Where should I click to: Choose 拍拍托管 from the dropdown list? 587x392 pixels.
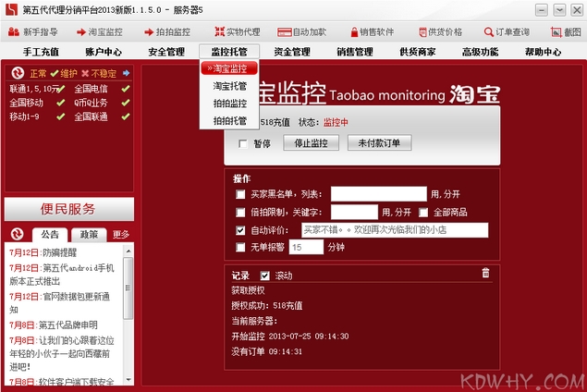tap(230, 120)
